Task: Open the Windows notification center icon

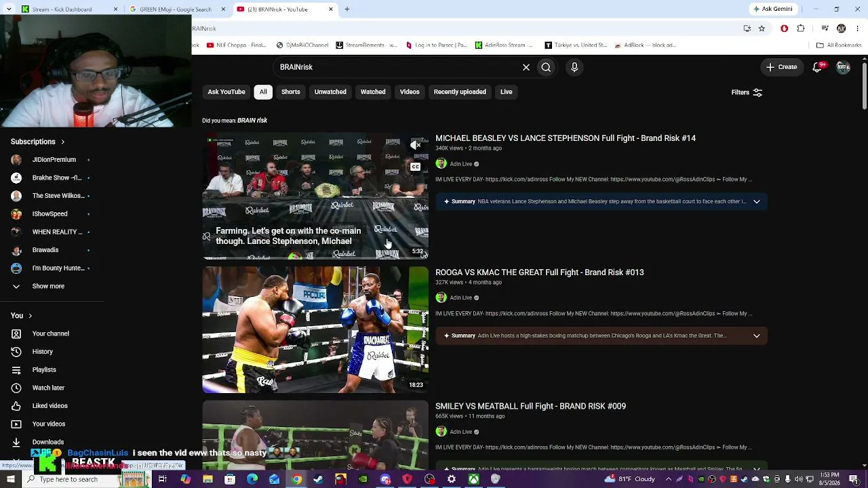Action: coord(854,479)
